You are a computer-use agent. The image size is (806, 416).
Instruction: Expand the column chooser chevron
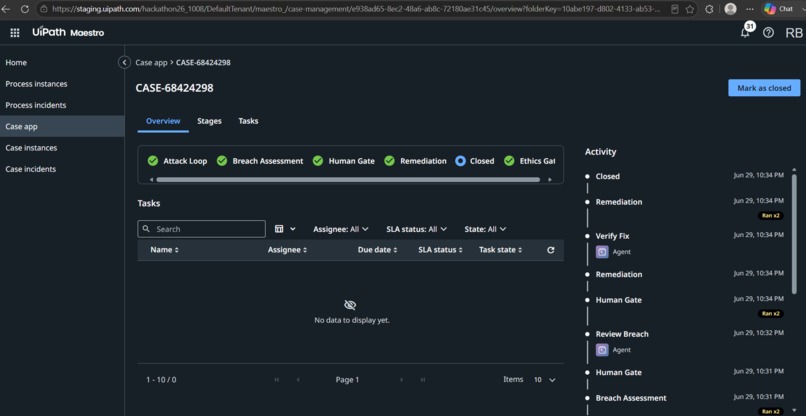293,229
